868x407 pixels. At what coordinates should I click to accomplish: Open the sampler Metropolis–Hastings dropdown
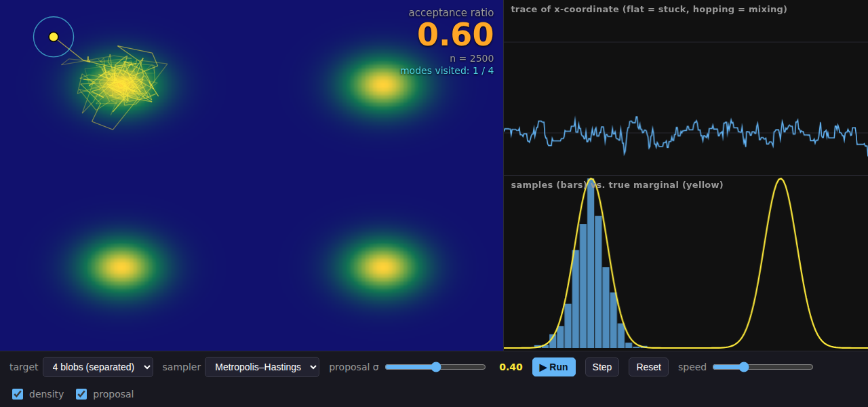(x=262, y=367)
